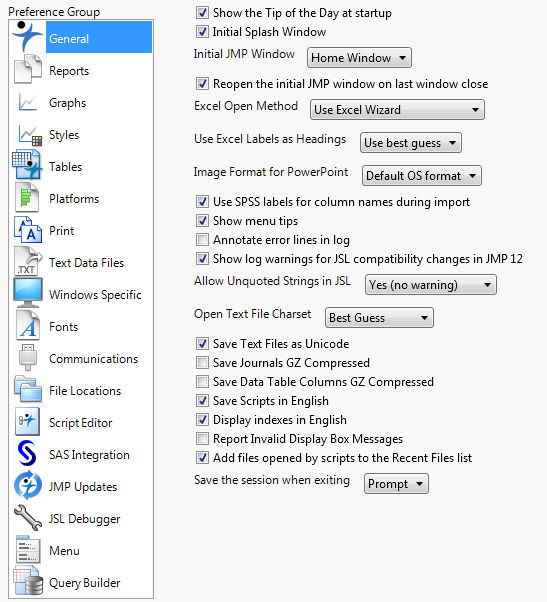Screen dimensions: 547x602
Task: Toggle Show menu tips checkbox
Action: tap(202, 221)
